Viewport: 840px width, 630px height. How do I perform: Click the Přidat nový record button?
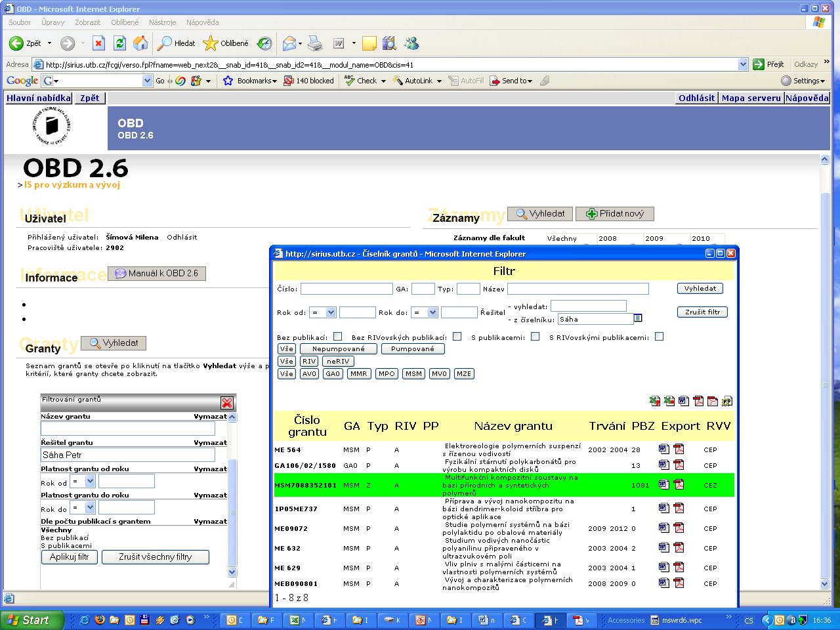pos(615,213)
